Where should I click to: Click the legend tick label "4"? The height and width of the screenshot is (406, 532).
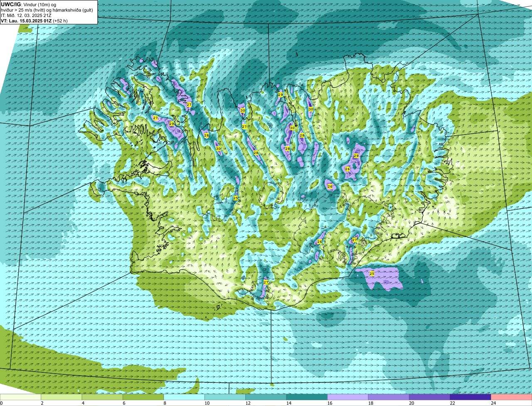[83, 403]
